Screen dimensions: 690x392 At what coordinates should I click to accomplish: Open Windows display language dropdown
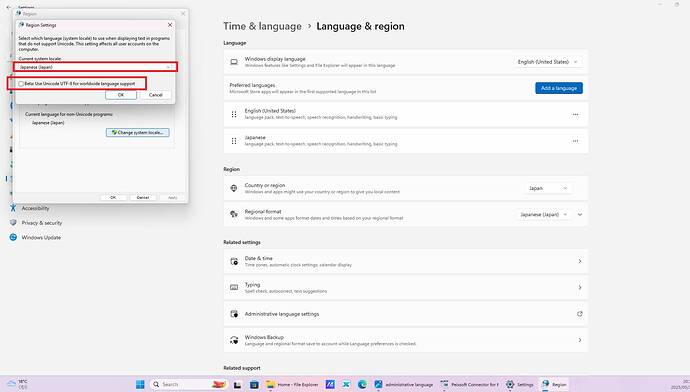pos(547,62)
